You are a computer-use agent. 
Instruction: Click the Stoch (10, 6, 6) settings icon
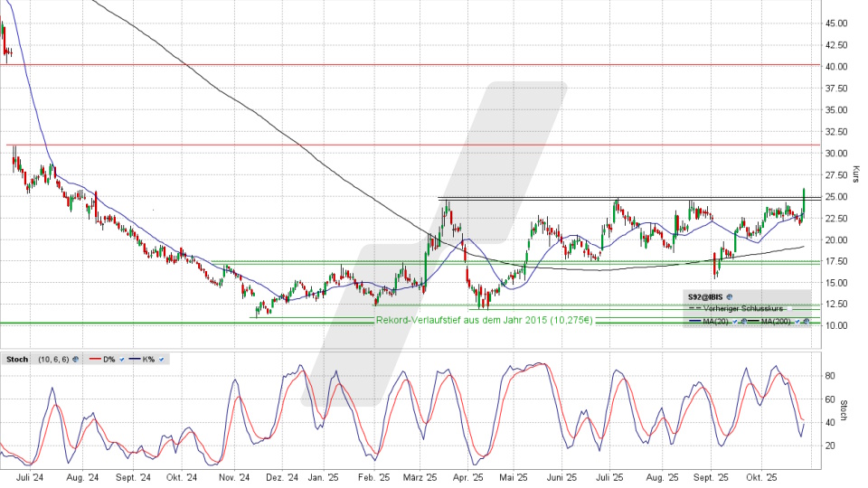[x=75, y=360]
